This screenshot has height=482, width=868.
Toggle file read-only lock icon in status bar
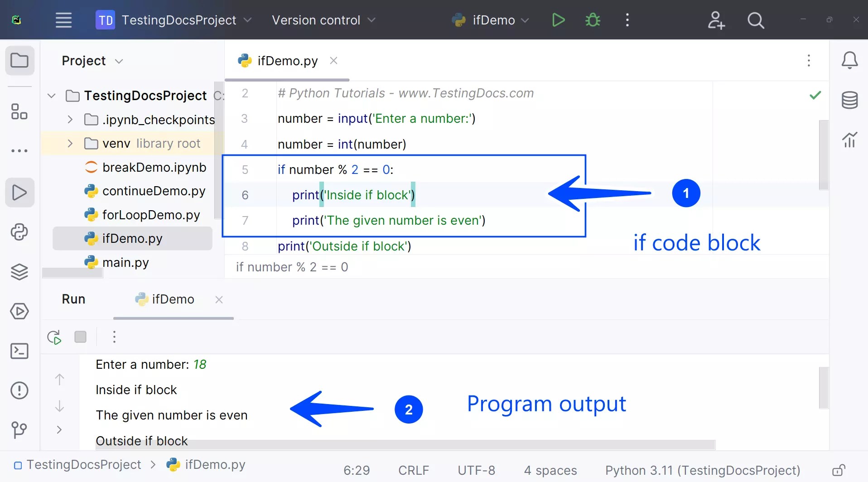(x=839, y=470)
